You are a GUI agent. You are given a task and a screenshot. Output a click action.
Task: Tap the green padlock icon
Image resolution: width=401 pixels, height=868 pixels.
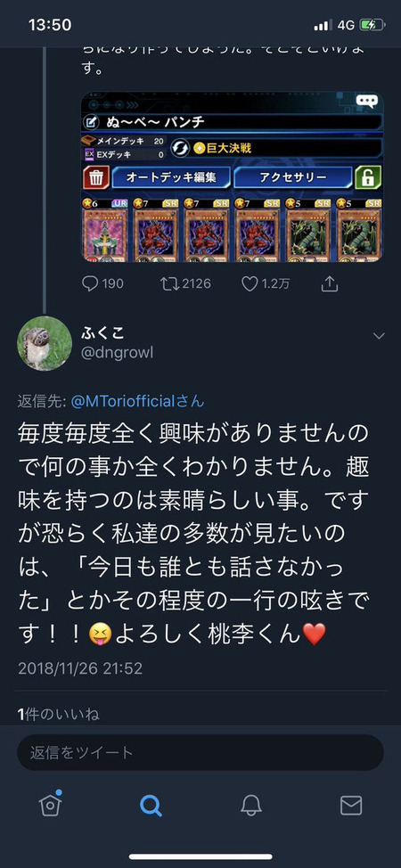click(x=367, y=177)
